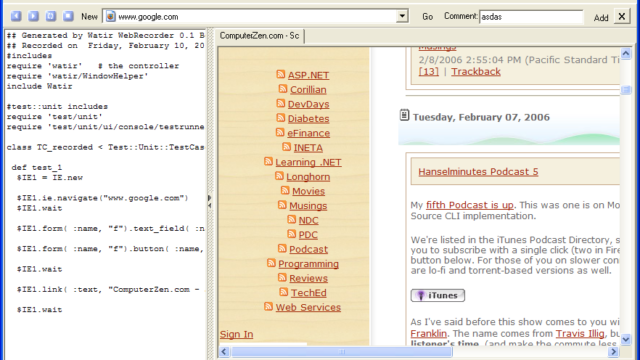The image size is (640, 360).
Task: Open the NDC category link
Action: pos(308,220)
